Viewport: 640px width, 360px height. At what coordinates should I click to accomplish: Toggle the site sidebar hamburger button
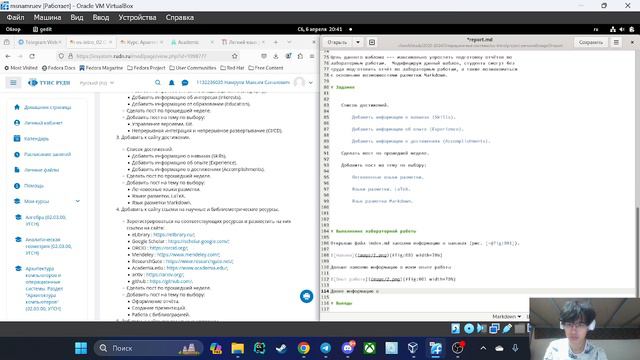[13, 83]
